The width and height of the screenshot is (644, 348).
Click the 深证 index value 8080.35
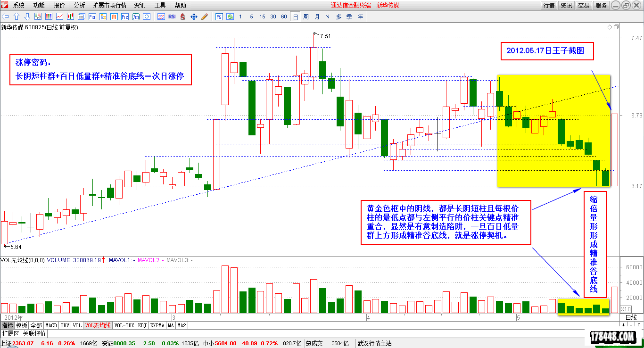[x=124, y=343]
